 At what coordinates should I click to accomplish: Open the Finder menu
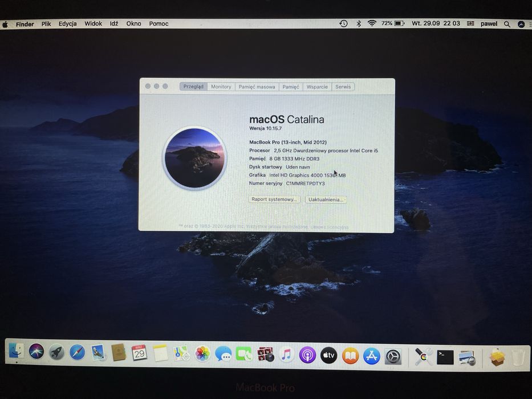(25, 24)
